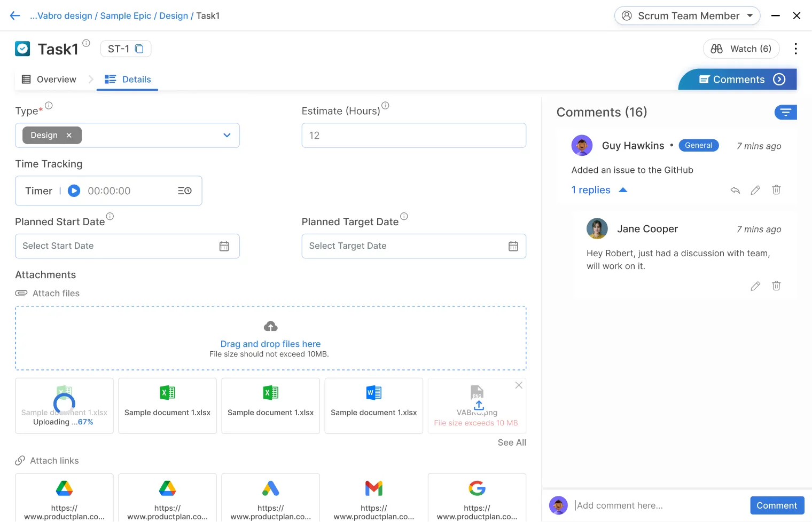Open the three-dot more options menu
This screenshot has height=522, width=812.
(x=795, y=49)
